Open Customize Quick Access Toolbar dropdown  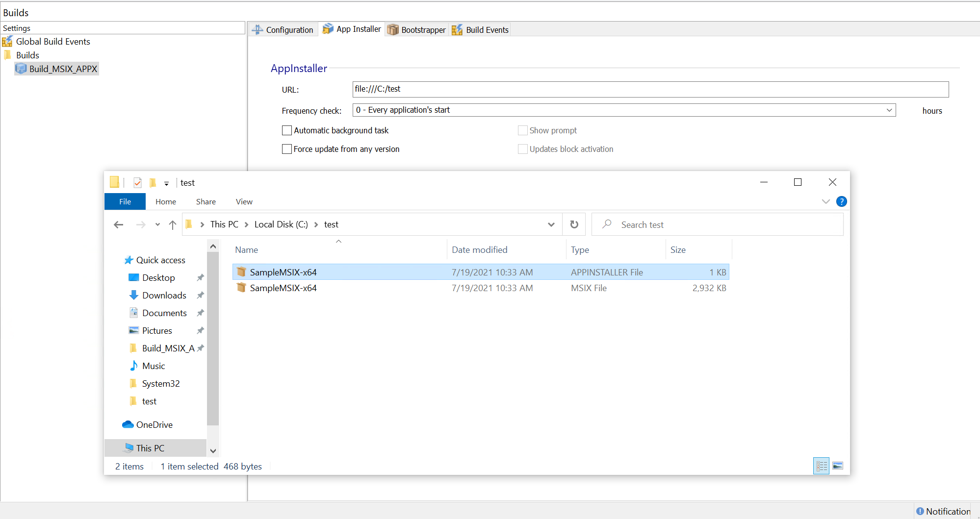(x=167, y=183)
